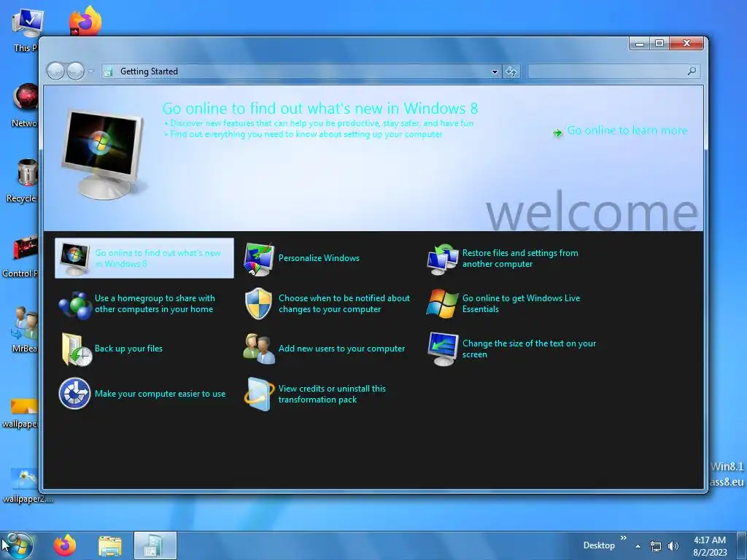Click the notification shield icon
The height and width of the screenshot is (560, 747).
coord(259,303)
